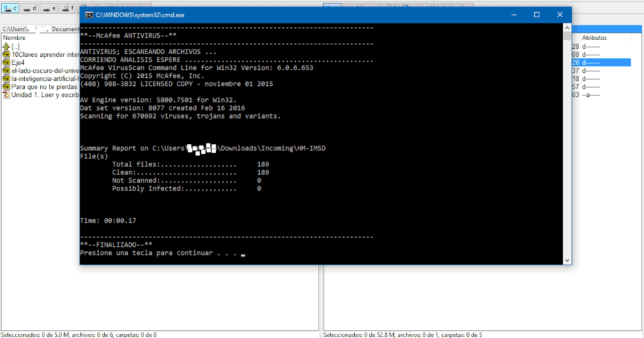
Task: Click the 'Dat set version: 8077' line
Action: [x=163, y=108]
